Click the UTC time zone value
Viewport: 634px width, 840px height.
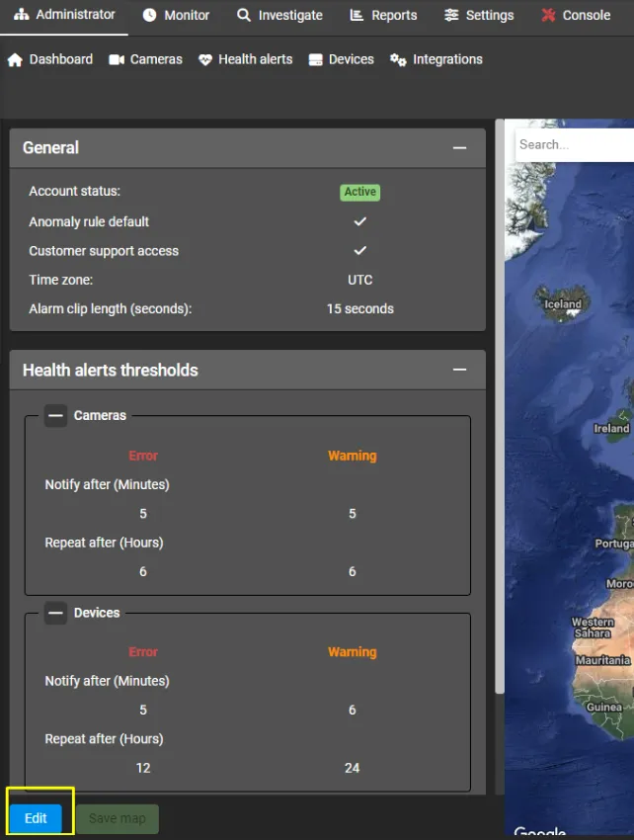(x=359, y=280)
